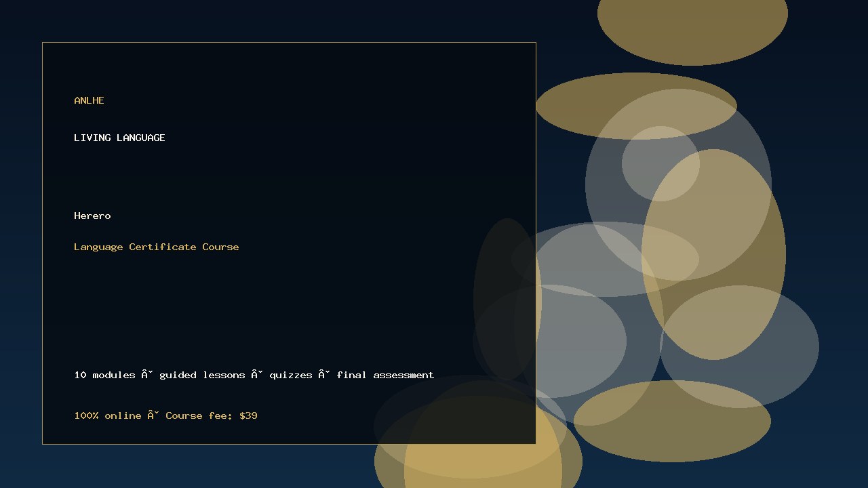Screen dimensions: 868x488
Task: Click the "10 modules" text
Action: [x=104, y=375]
